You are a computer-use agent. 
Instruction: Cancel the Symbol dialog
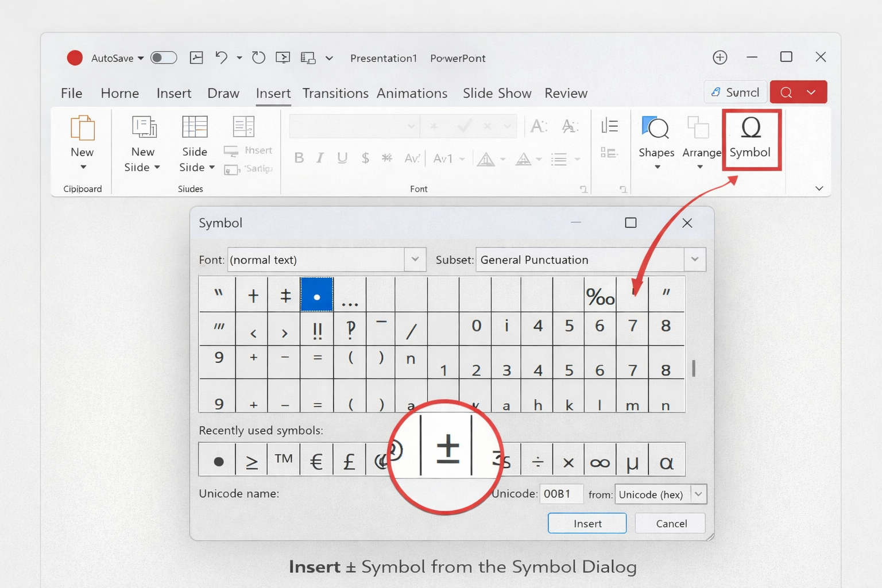[x=670, y=523]
